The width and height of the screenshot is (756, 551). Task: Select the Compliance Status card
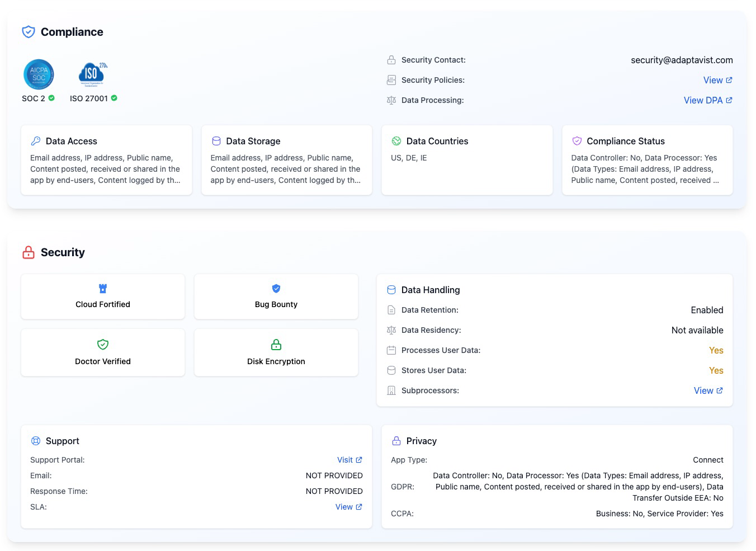pos(647,161)
